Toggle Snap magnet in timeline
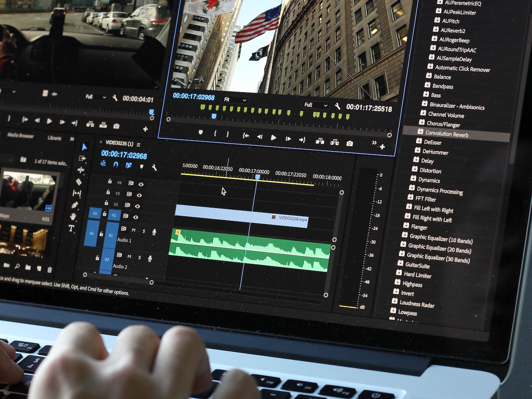 point(116,164)
